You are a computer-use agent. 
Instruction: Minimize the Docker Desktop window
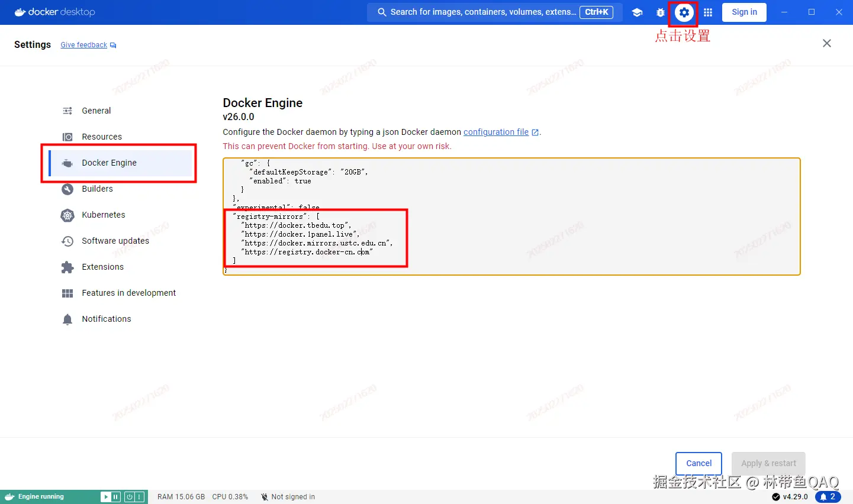coord(784,12)
